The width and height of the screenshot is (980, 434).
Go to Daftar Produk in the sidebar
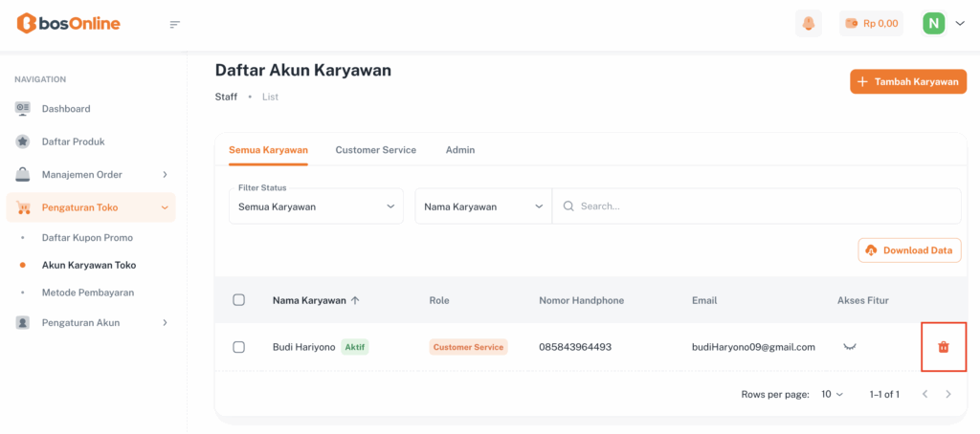point(73,141)
